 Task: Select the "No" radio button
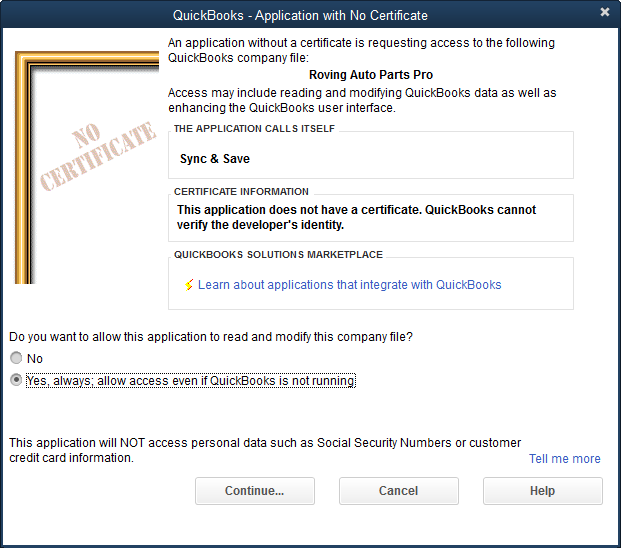(x=16, y=358)
